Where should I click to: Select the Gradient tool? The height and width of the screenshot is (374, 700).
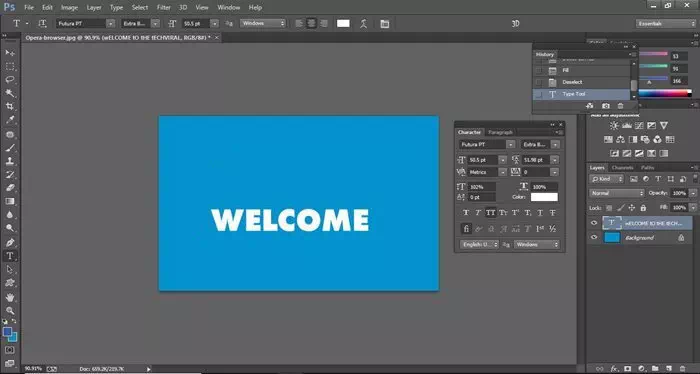click(x=10, y=201)
